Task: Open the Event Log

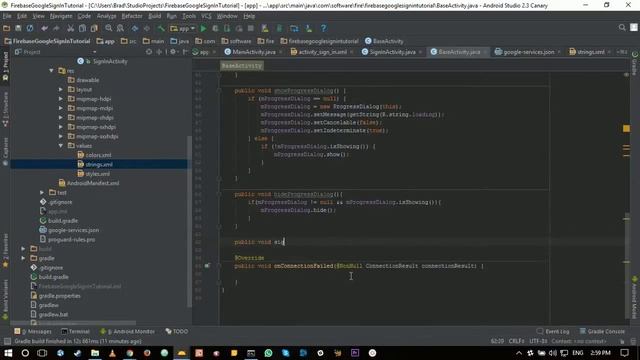Action: click(553, 331)
